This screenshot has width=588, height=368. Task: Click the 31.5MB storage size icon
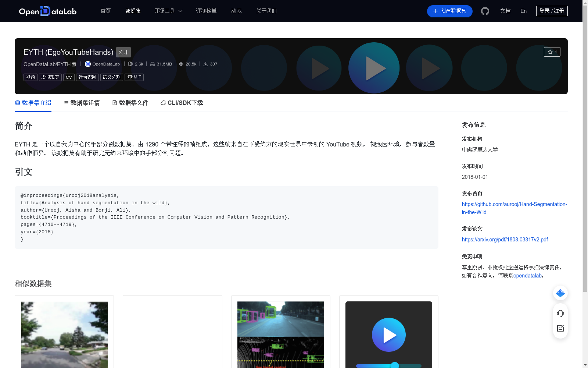pyautogui.click(x=152, y=64)
